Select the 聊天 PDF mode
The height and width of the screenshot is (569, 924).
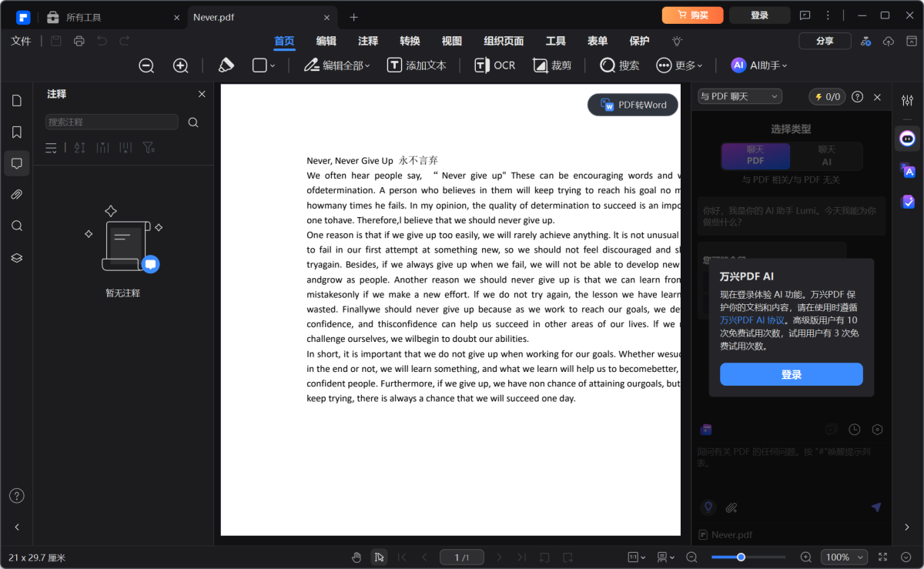tap(755, 156)
